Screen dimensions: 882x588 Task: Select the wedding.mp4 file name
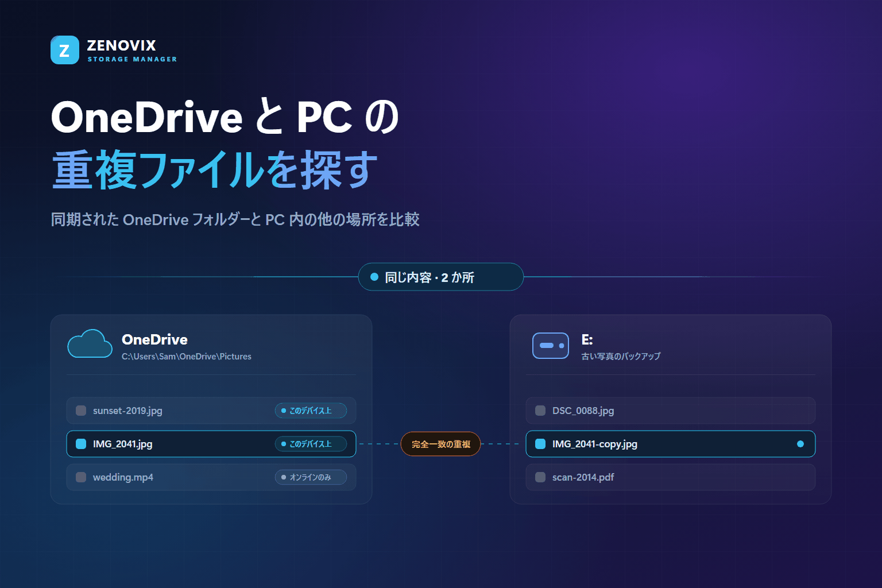click(x=123, y=477)
